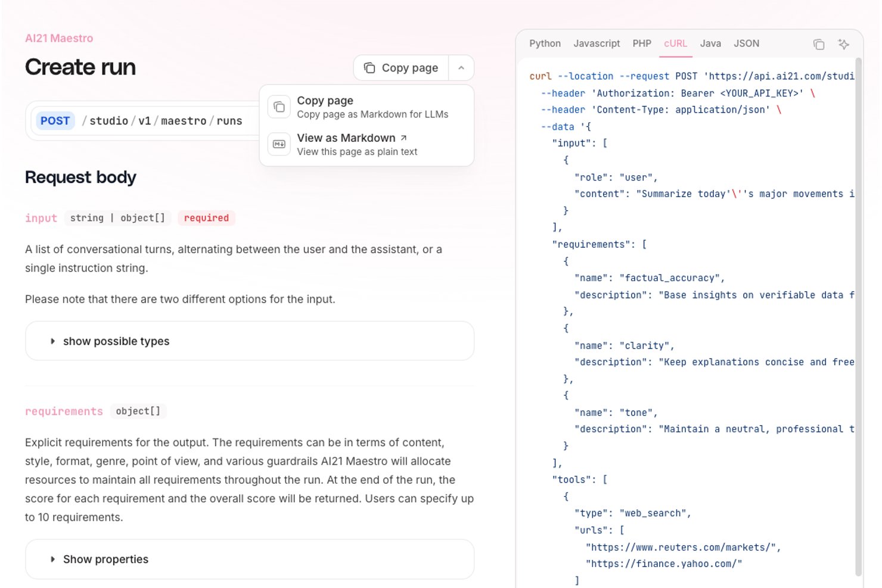Click the object[] type label beside requirements
The height and width of the screenshot is (588, 882).
[138, 411]
